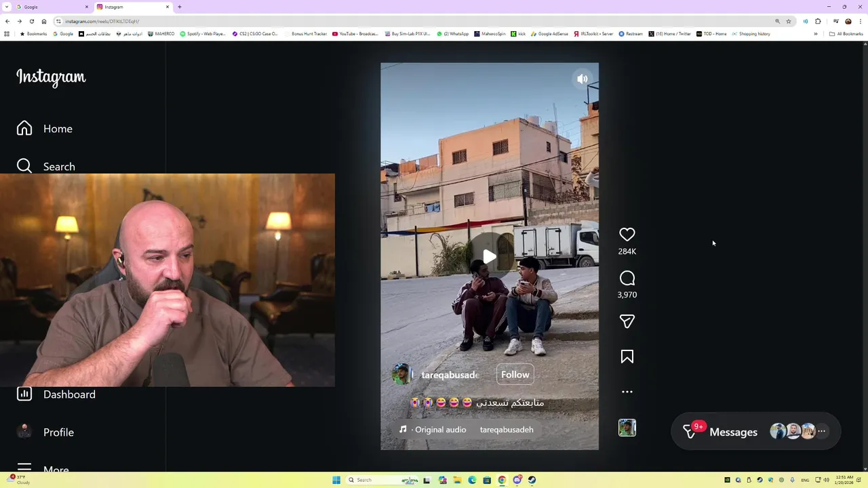Open the Google bookmark
Screen dimensions: 868x488
[63, 34]
